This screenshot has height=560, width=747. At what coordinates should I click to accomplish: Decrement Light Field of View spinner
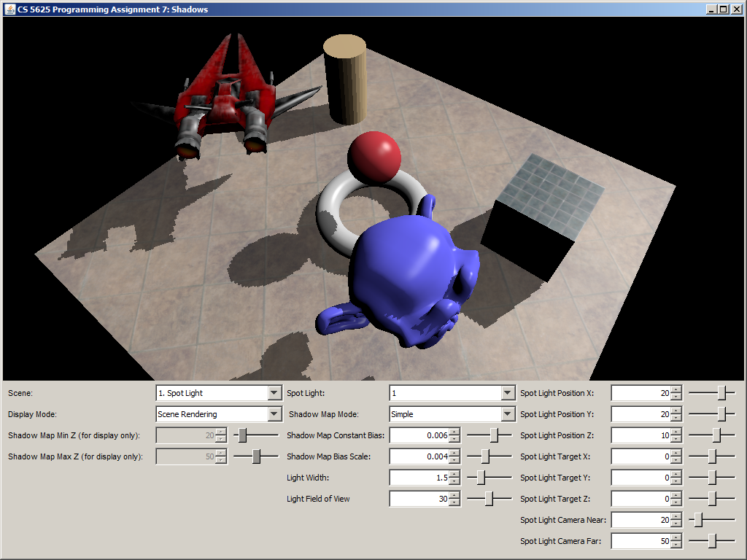(x=455, y=502)
